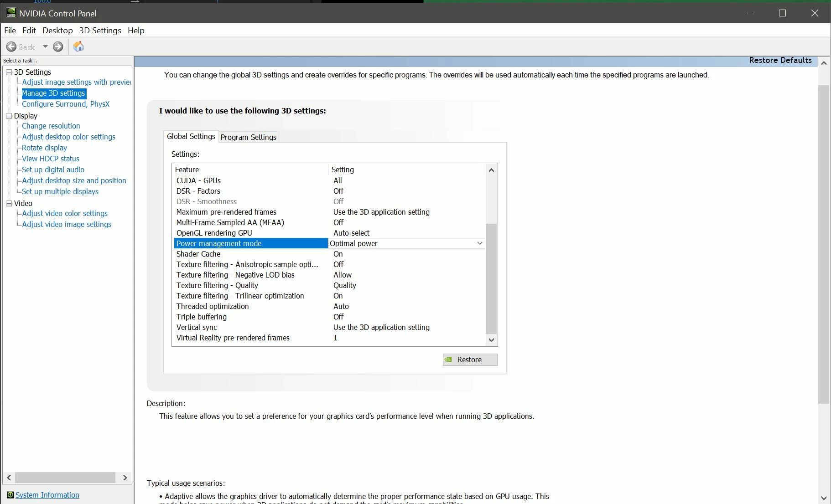Click main page scroll down arrow
Image resolution: width=831 pixels, height=504 pixels.
(824, 498)
